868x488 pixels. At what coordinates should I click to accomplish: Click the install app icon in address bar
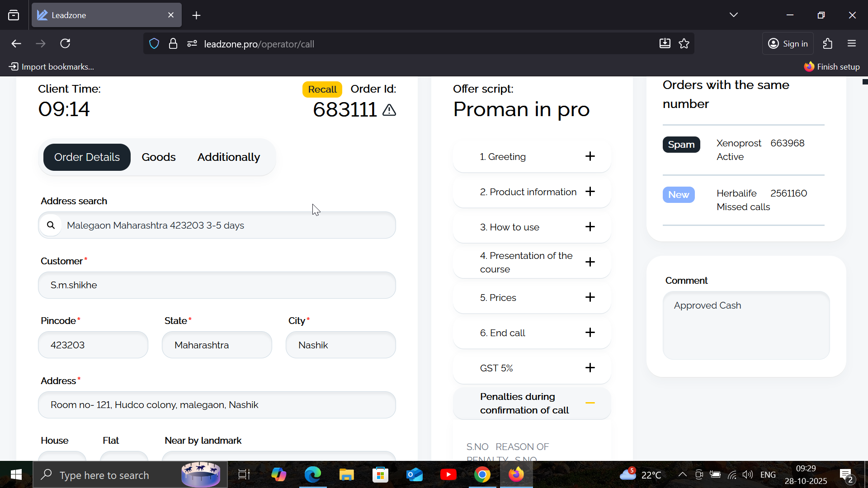pos(665,44)
